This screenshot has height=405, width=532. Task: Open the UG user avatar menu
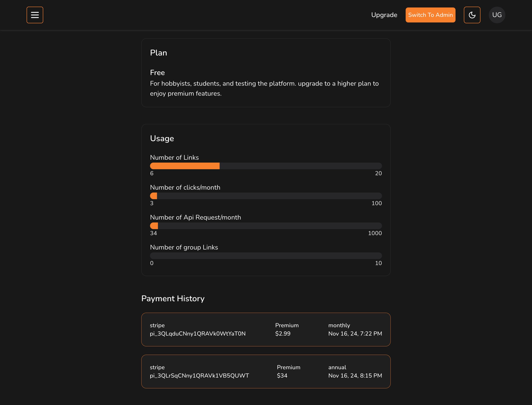pyautogui.click(x=497, y=15)
